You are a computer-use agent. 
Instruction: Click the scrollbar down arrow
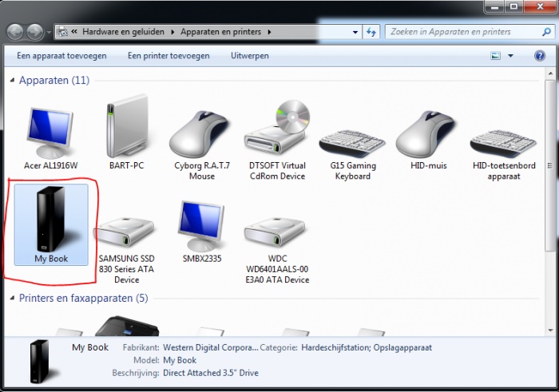[x=550, y=331]
